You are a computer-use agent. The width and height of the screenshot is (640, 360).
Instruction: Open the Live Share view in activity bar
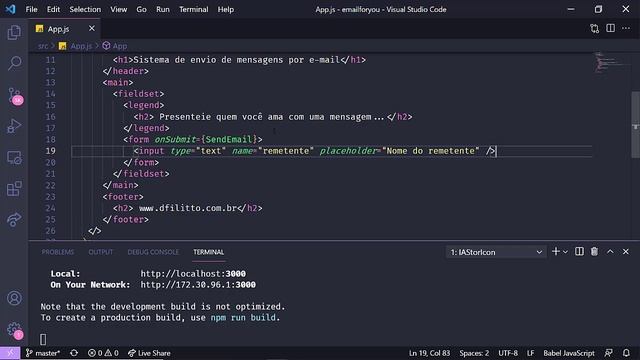tap(14, 220)
